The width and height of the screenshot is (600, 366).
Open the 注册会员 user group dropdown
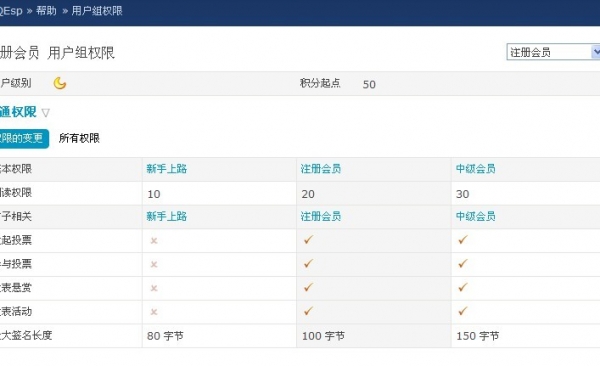click(553, 52)
